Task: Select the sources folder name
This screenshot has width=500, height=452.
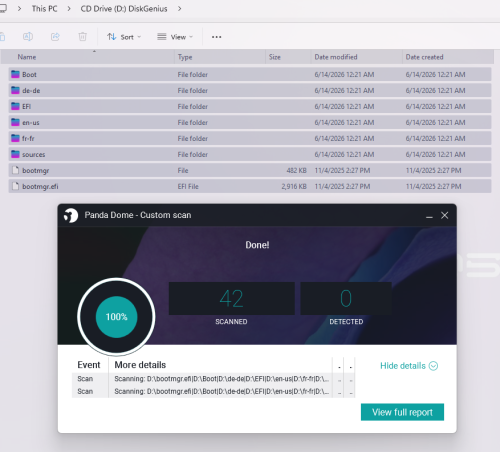Action: [34, 154]
